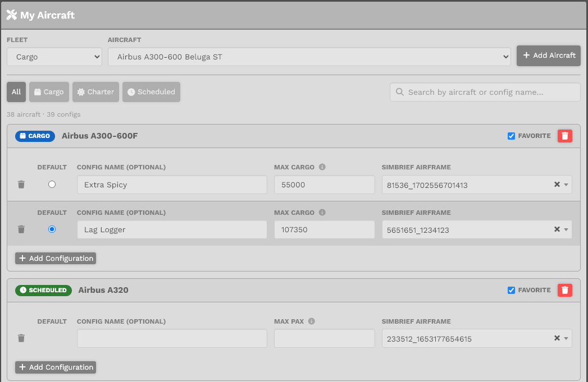Click the empty Max Pax field

point(325,339)
